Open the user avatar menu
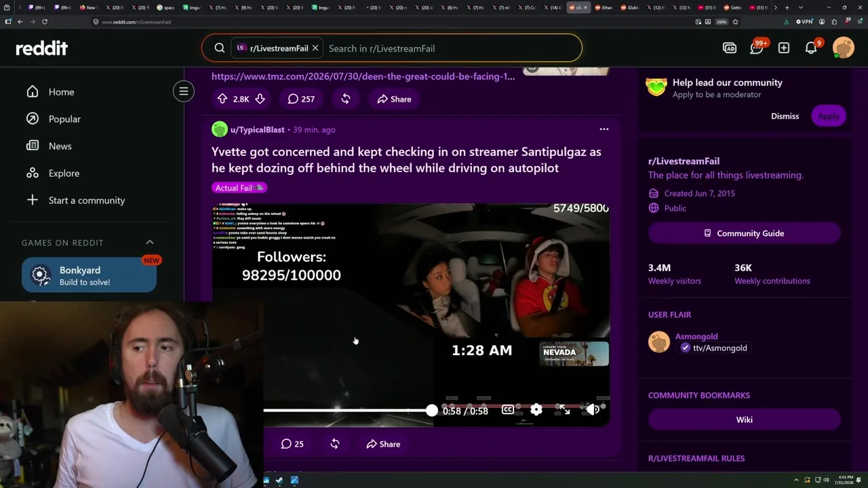Image resolution: width=868 pixels, height=488 pixels. [844, 48]
